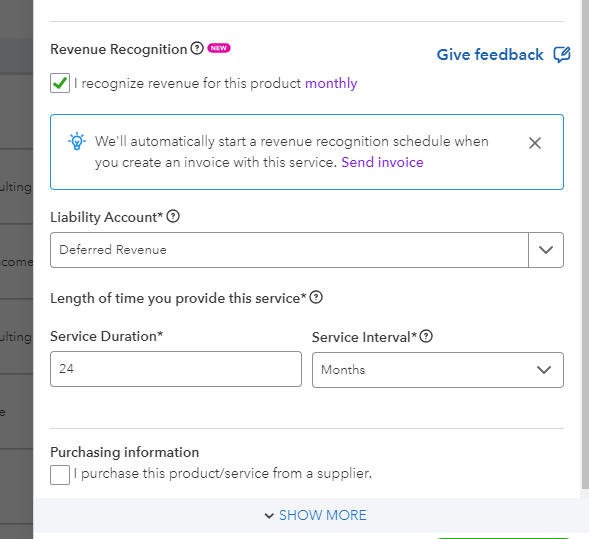Open help icon for length of service

(x=316, y=297)
